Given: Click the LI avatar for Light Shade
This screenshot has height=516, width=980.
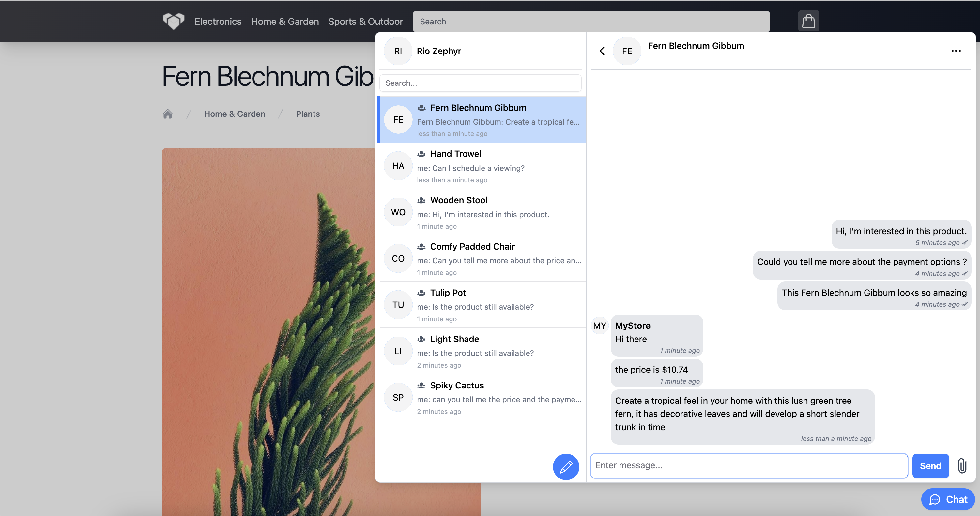Looking at the screenshot, I should 398,351.
